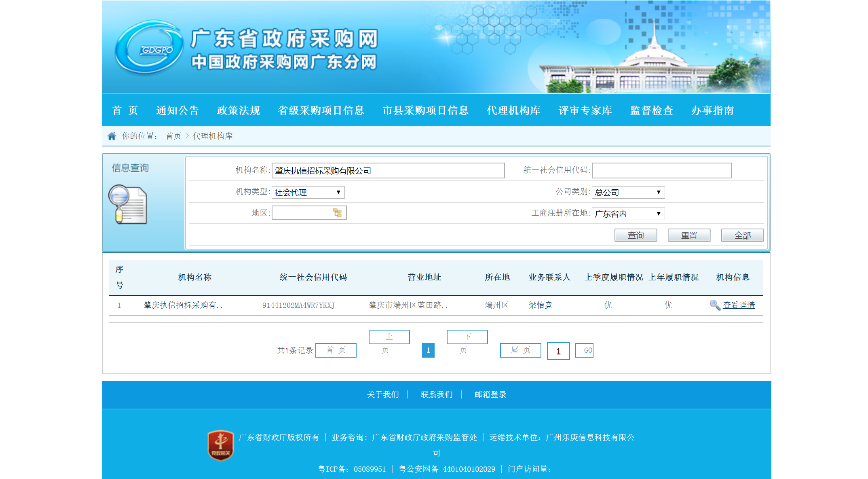Screen dimensions: 868x479
Task: Click the magnifier icon beside 查看详情
Action: 715,305
